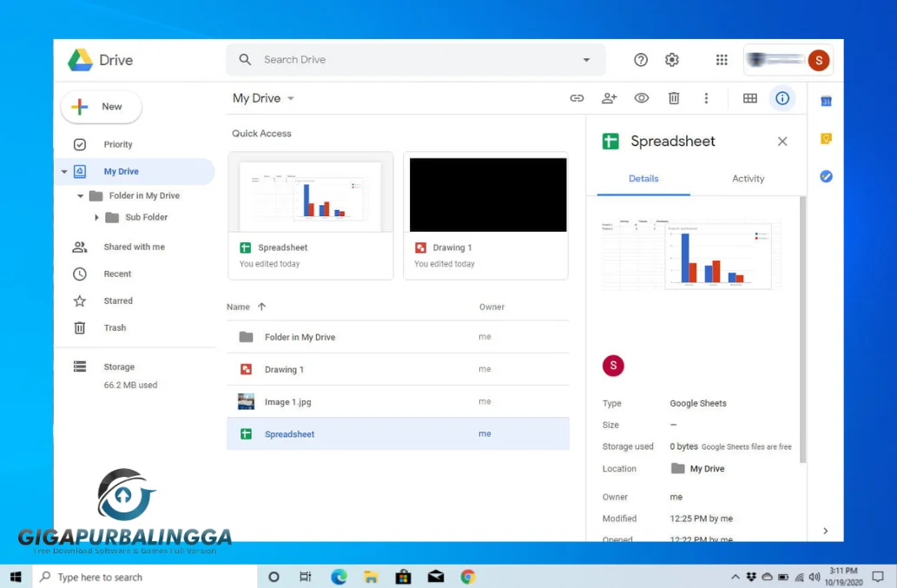Open Google Keep from the side panel
897x588 pixels.
(825, 138)
